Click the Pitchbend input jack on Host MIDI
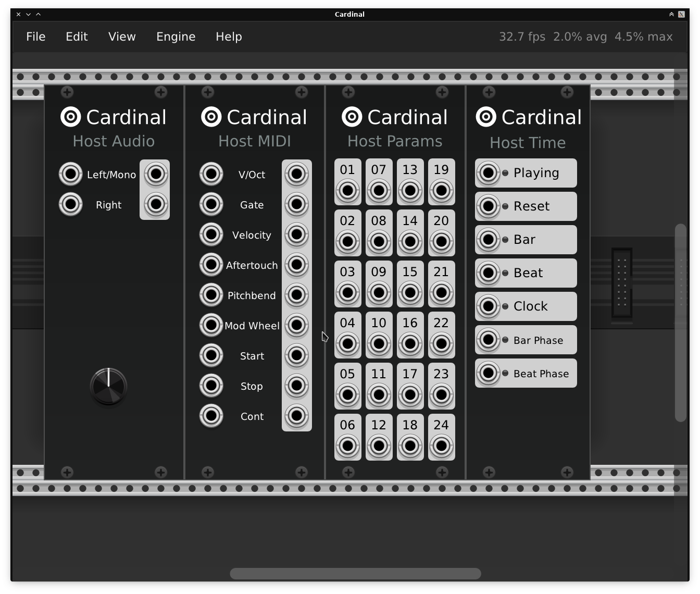The height and width of the screenshot is (594, 700). (211, 295)
